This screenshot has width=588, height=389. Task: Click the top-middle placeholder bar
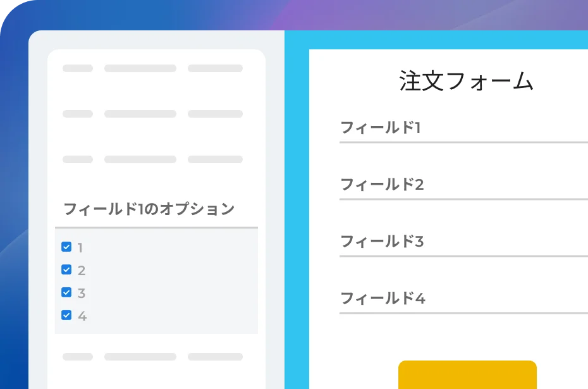[140, 68]
